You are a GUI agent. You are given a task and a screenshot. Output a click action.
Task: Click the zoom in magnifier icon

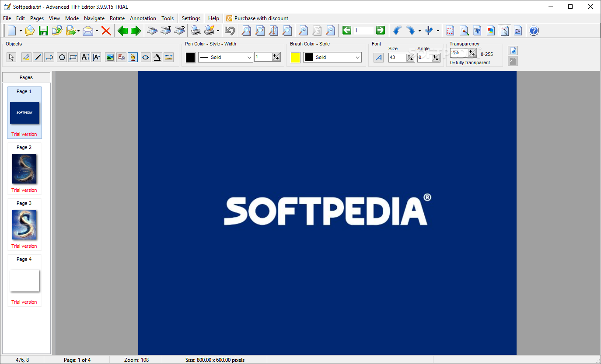(303, 31)
